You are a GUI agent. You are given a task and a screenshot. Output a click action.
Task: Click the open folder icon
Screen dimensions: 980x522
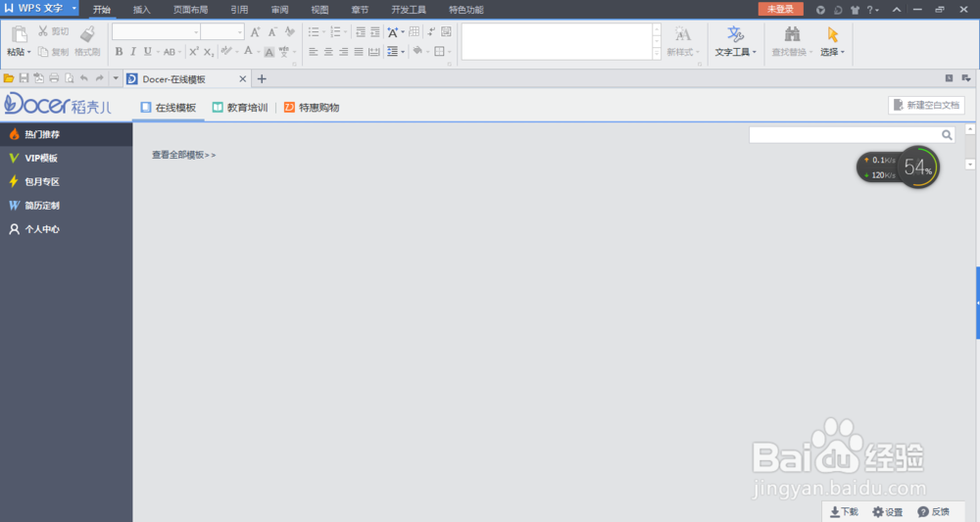9,78
